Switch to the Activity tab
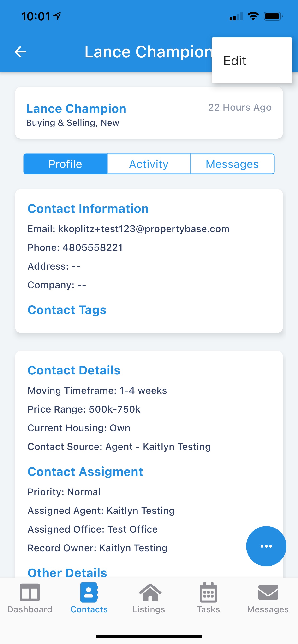This screenshot has height=644, width=298. click(x=149, y=164)
